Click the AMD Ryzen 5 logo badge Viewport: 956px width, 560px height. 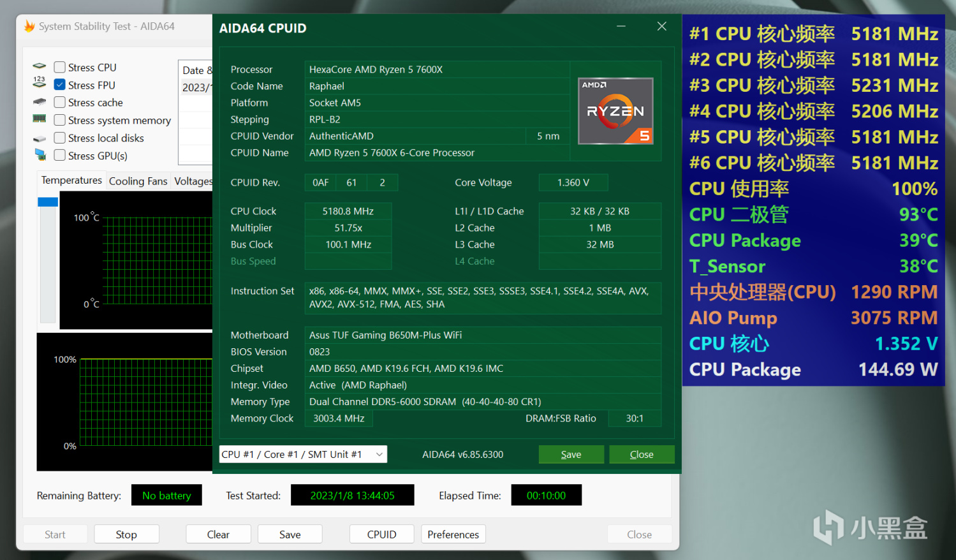pyautogui.click(x=615, y=111)
